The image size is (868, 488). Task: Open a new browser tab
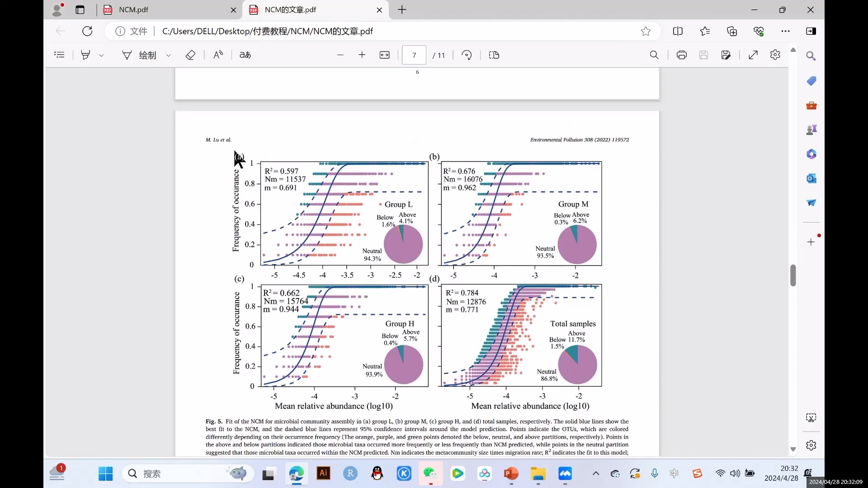click(x=402, y=10)
